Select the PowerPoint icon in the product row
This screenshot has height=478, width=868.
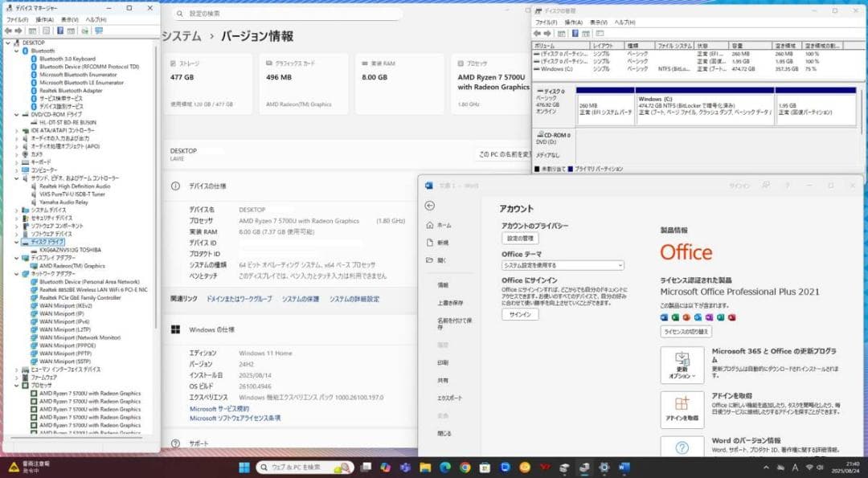[x=687, y=317]
